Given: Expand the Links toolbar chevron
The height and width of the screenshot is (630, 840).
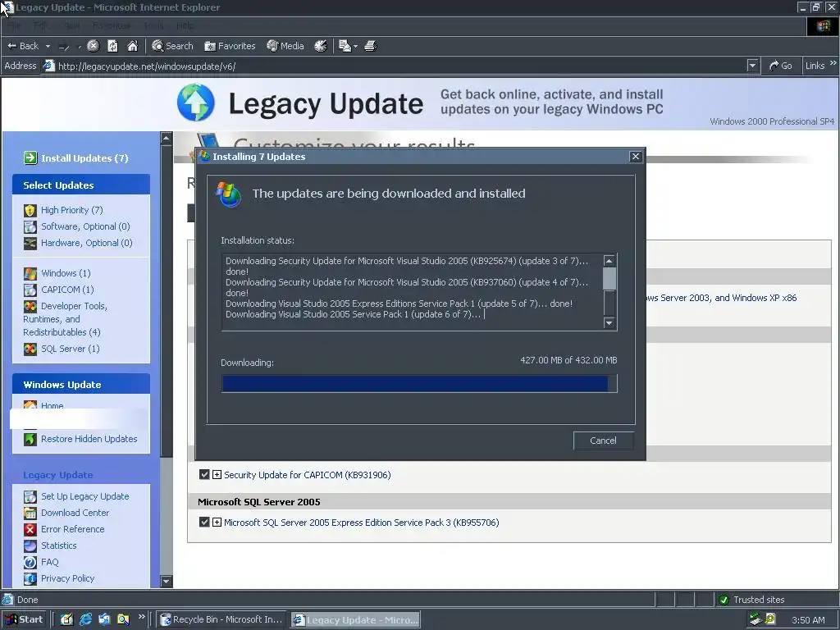Looking at the screenshot, I should point(833,63).
